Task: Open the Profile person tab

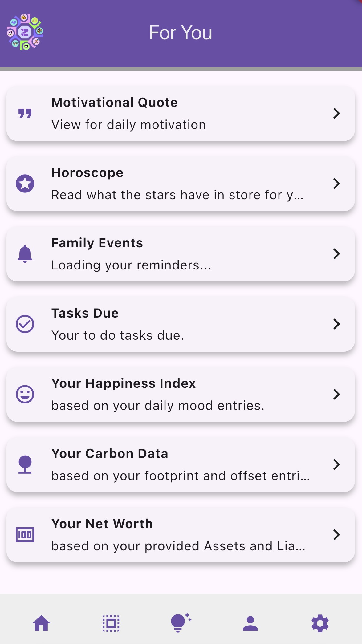Action: (x=250, y=623)
